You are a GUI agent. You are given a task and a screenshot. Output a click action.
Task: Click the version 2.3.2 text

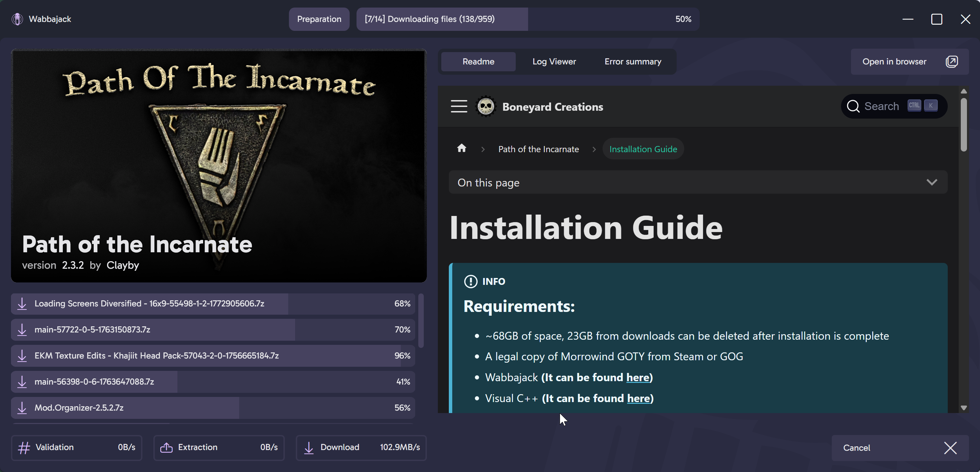click(53, 265)
